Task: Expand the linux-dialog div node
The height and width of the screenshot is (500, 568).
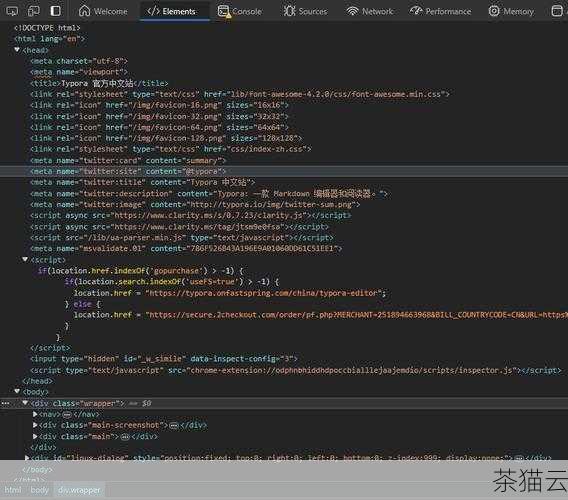Action: pyautogui.click(x=27, y=458)
